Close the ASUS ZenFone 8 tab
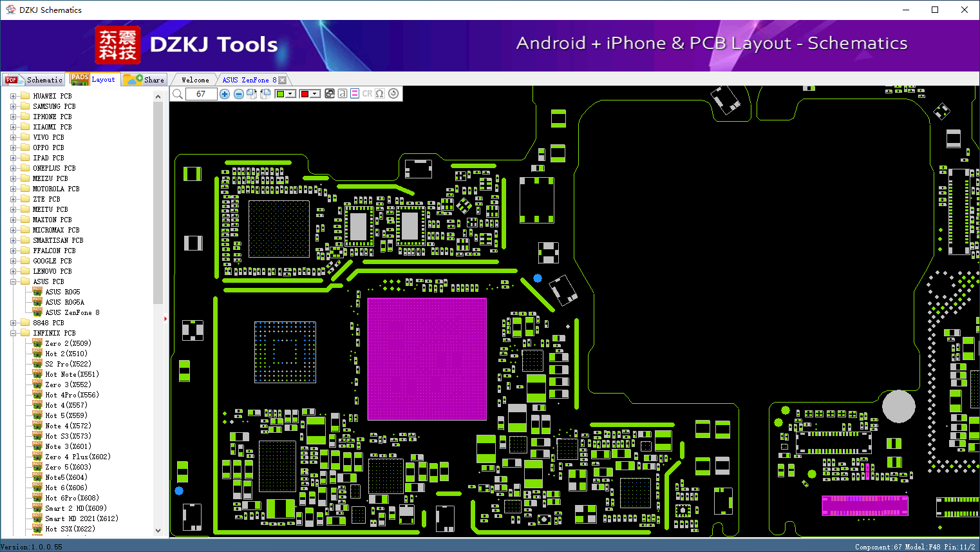980x552 pixels. point(282,80)
